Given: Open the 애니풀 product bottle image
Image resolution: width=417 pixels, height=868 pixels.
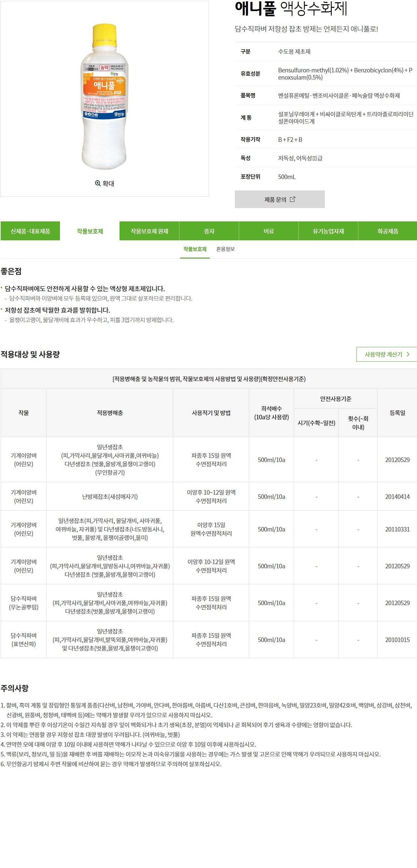Looking at the screenshot, I should click(104, 97).
